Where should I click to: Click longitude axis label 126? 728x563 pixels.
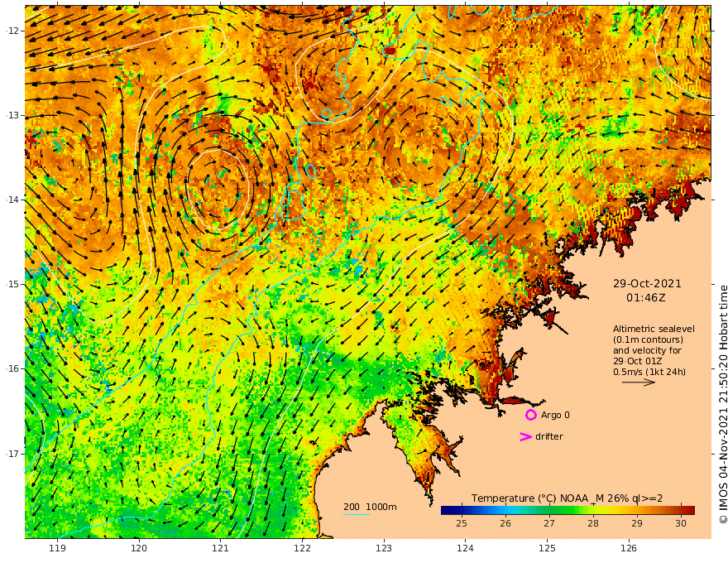[629, 548]
